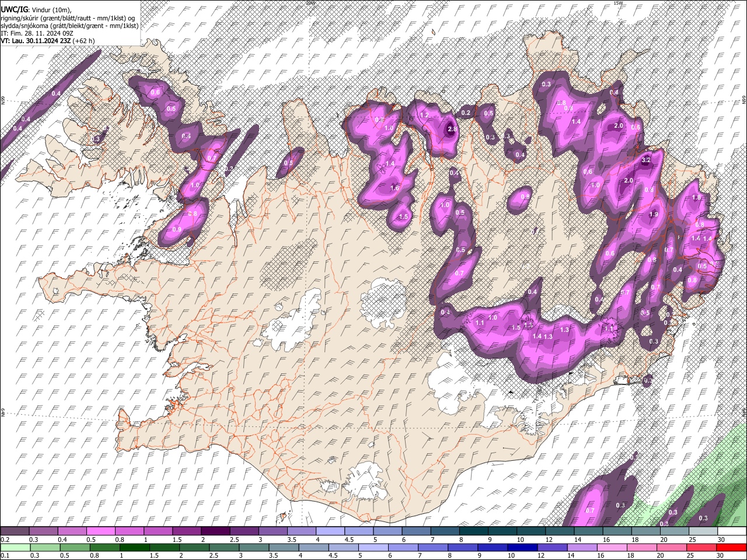Click the "0.1" label in the lower legend
This screenshot has width=747, height=560.
pos(5,555)
